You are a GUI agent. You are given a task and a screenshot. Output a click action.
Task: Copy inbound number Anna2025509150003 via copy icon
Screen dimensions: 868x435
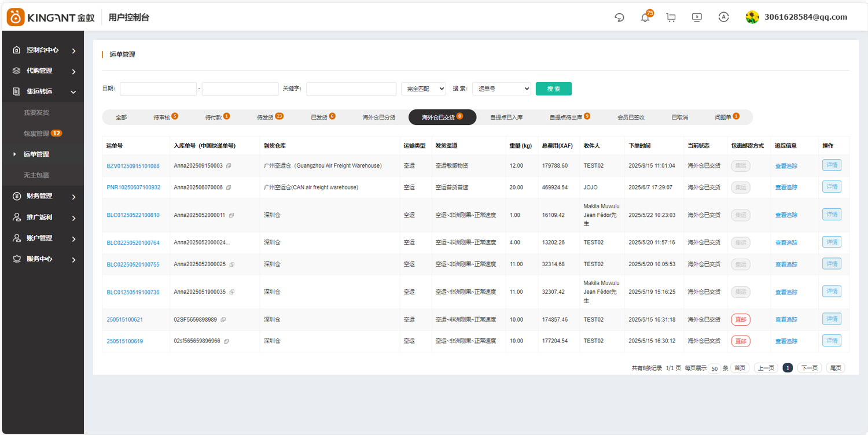tap(229, 166)
